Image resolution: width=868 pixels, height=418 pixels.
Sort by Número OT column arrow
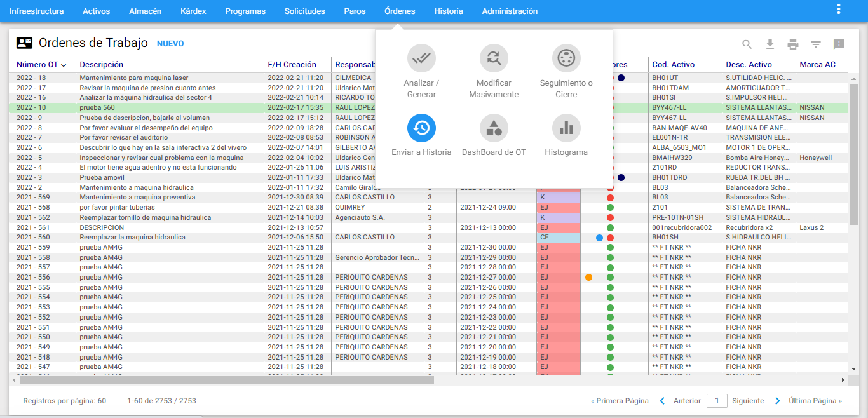(64, 65)
